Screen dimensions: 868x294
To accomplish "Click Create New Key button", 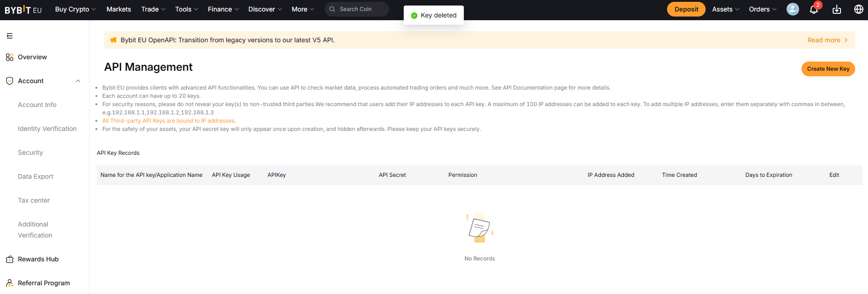I will pyautogui.click(x=828, y=69).
